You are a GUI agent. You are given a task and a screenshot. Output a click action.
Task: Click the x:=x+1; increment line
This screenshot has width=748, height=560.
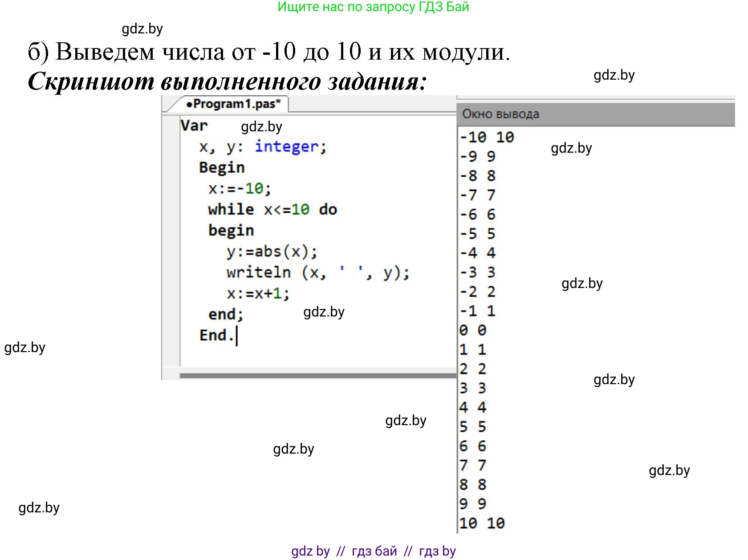tap(258, 294)
